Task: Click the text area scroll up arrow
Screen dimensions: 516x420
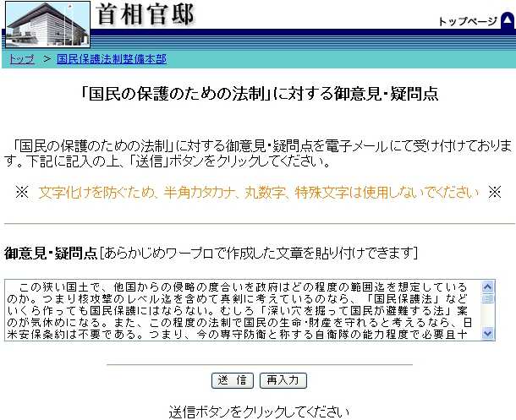Action: (x=487, y=287)
